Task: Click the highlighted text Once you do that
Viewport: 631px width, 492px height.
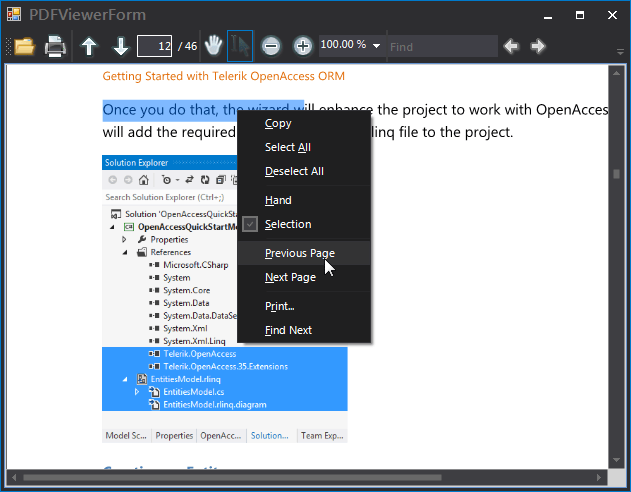Action: 161,110
